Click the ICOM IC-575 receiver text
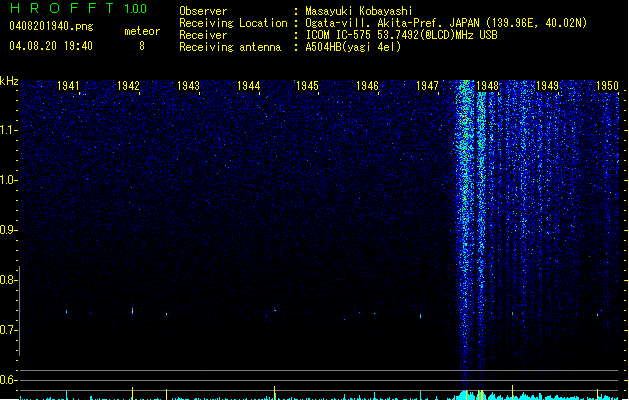 [x=402, y=35]
